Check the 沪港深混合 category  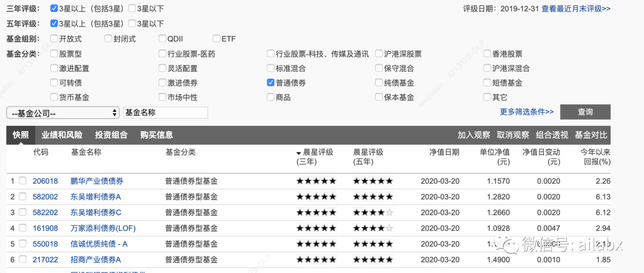click(487, 68)
